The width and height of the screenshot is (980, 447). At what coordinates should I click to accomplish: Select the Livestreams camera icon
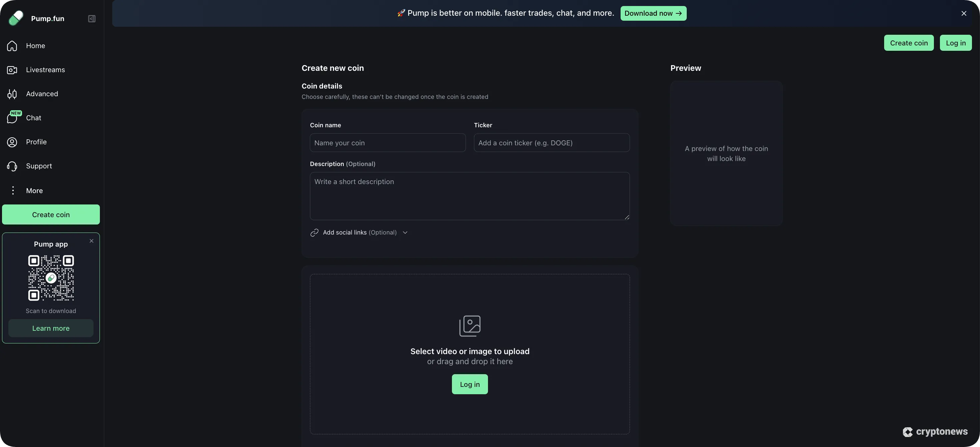[x=12, y=69]
